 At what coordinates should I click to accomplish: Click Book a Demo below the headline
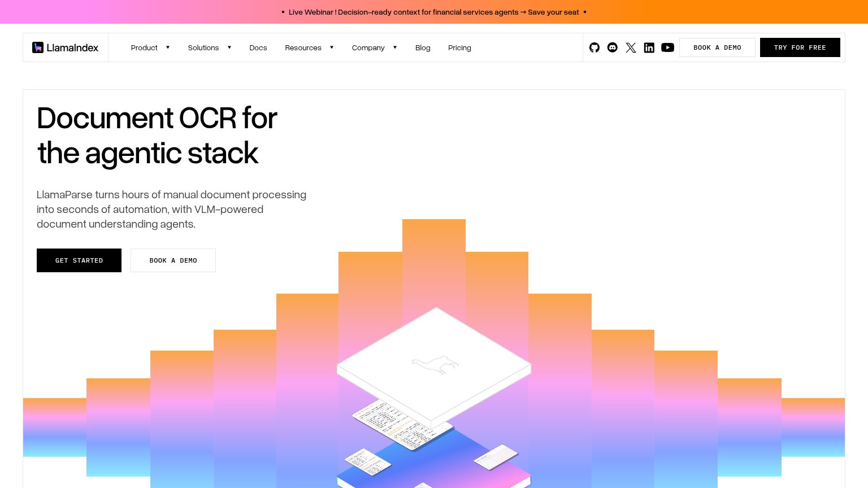[173, 260]
